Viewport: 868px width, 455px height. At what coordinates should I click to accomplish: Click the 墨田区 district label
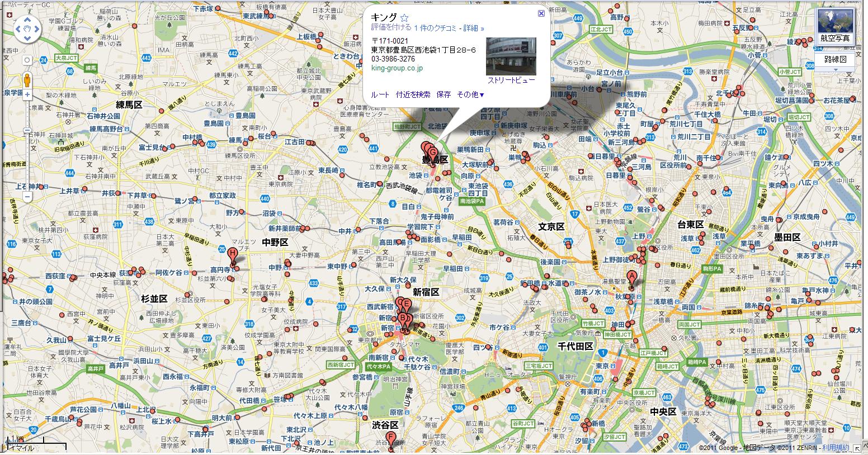(x=787, y=237)
